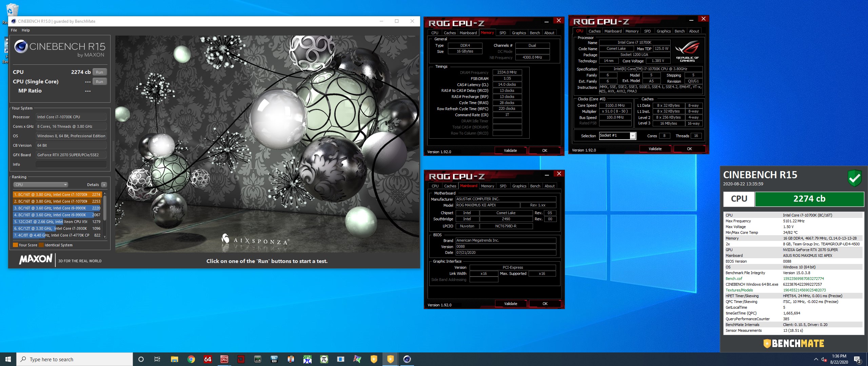The height and width of the screenshot is (366, 868).
Task: Click Validate in the processor CPU-Z window
Action: coord(655,149)
